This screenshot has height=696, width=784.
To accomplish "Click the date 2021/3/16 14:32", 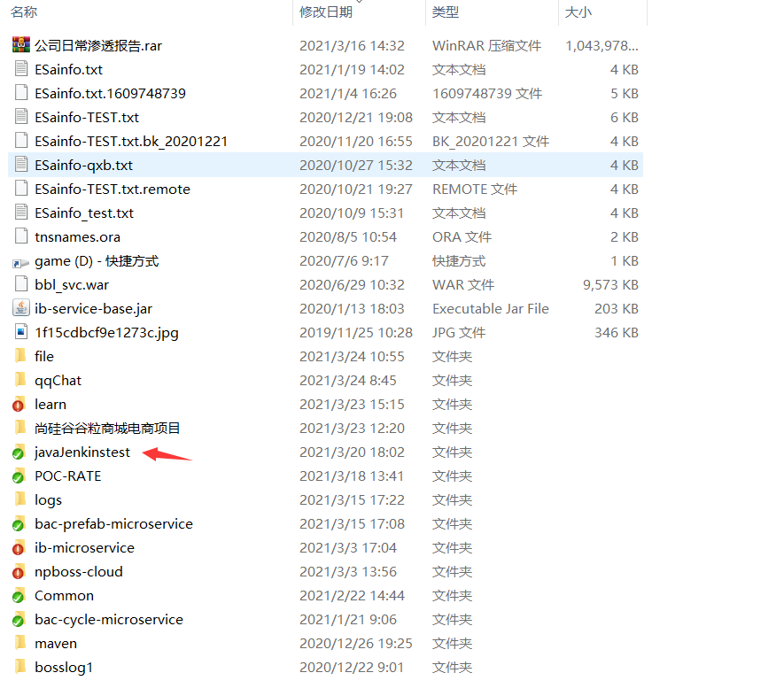I will (352, 45).
